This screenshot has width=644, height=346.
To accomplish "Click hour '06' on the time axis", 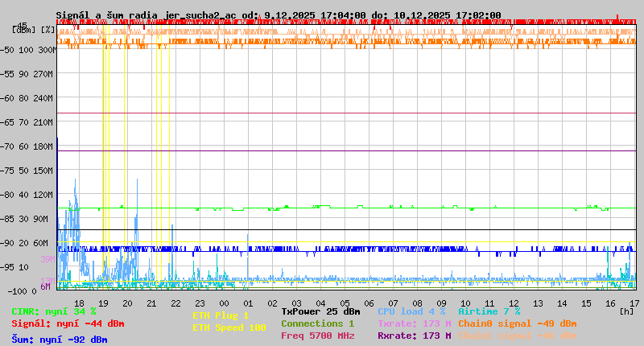I will coord(369,303).
